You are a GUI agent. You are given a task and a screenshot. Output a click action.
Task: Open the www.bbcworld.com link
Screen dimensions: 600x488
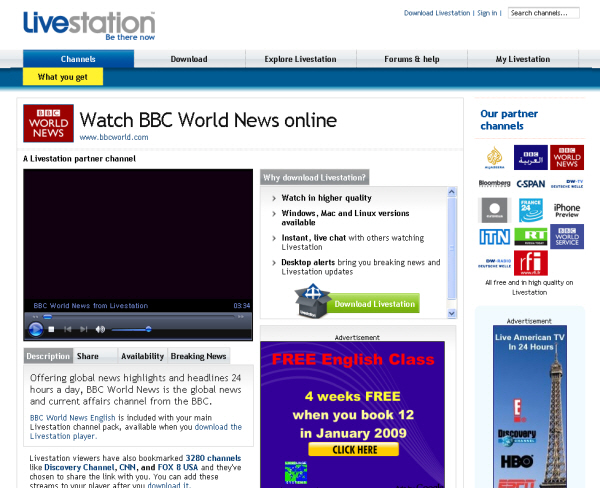[114, 137]
